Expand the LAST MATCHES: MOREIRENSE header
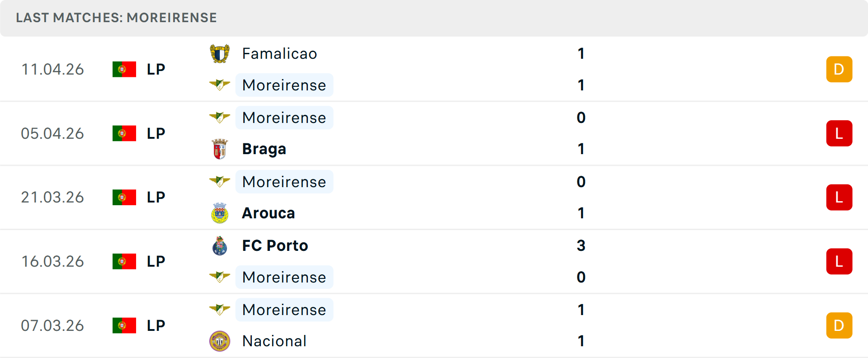Screen dimensions: 868x358 (116, 18)
